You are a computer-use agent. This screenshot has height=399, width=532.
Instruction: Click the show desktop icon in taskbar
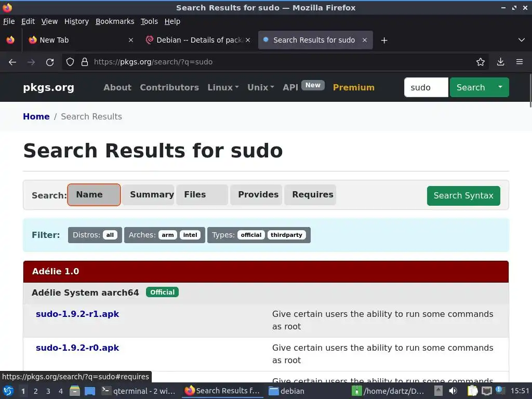point(90,391)
